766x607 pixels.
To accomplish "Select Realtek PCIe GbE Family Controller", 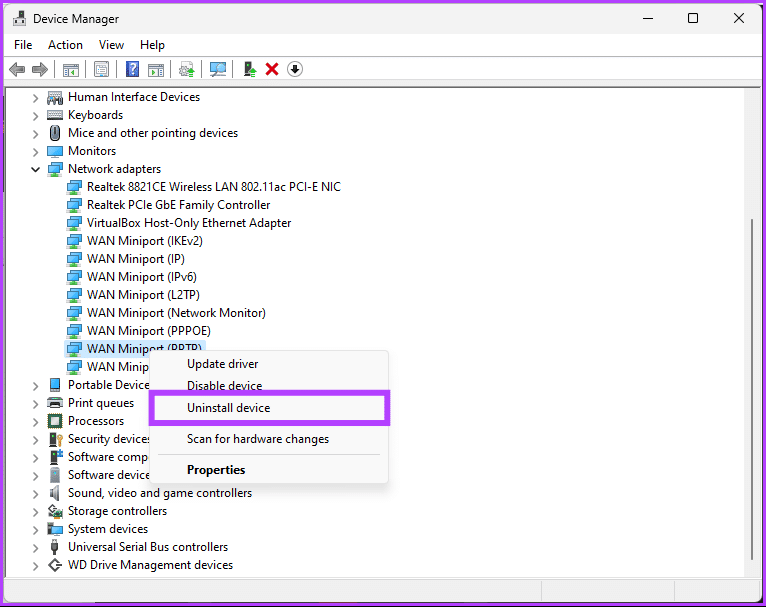I will [x=178, y=205].
